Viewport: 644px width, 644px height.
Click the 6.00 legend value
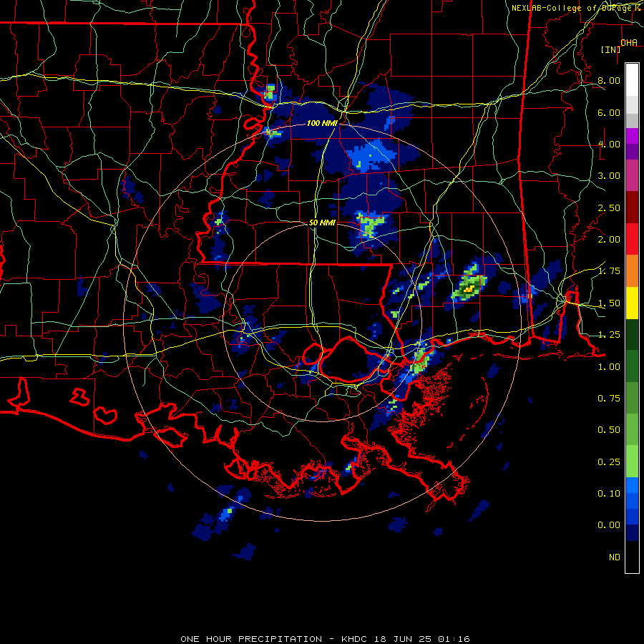609,112
